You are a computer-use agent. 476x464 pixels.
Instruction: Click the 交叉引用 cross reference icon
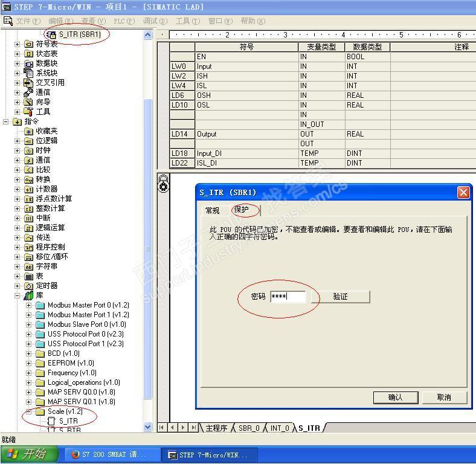click(x=28, y=83)
